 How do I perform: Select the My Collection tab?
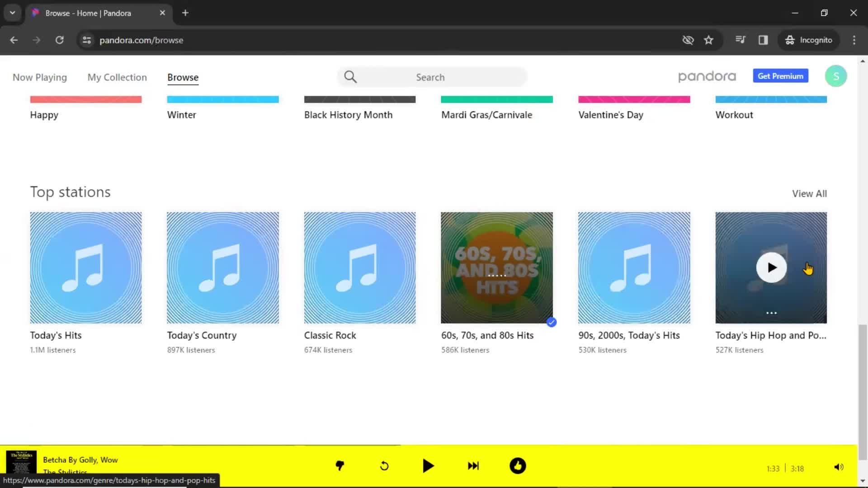coord(117,77)
